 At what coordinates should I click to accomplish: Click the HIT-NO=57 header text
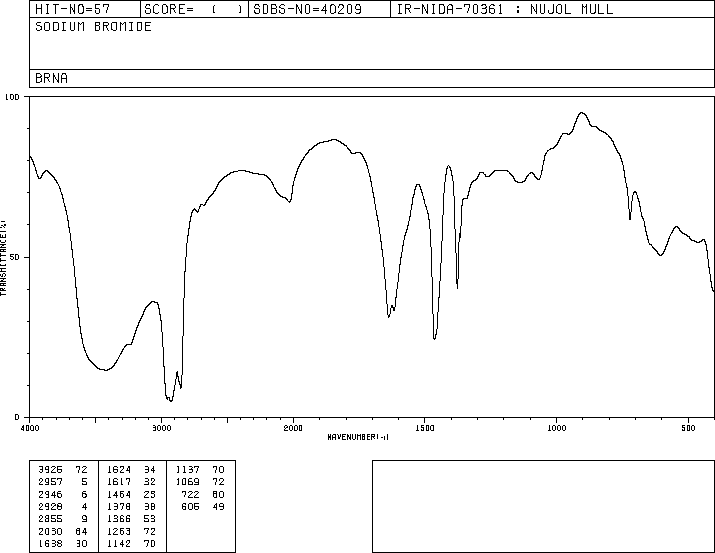tap(73, 9)
